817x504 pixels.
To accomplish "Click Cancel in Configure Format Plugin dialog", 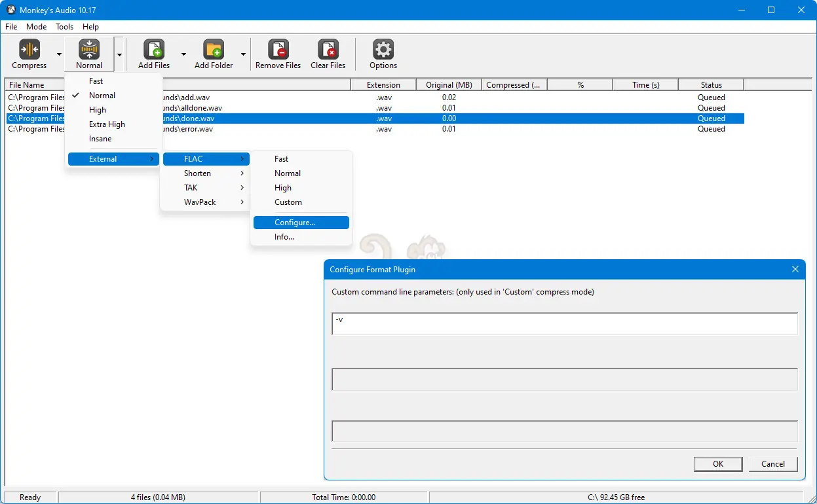I will (773, 464).
